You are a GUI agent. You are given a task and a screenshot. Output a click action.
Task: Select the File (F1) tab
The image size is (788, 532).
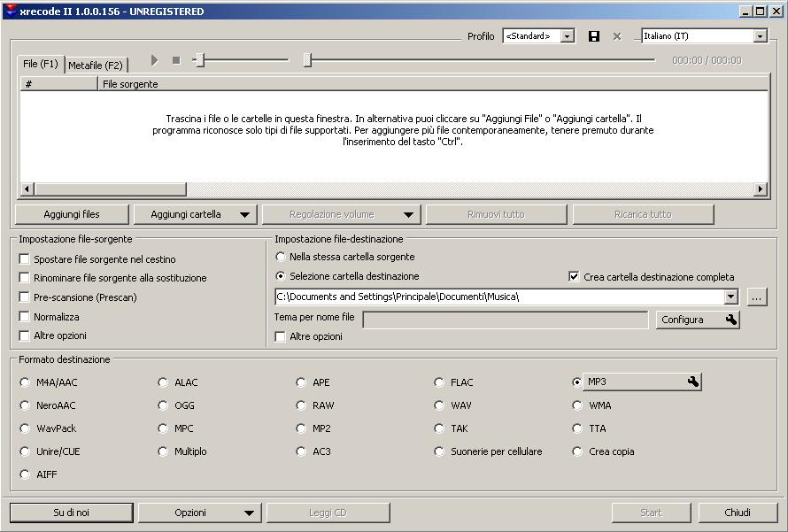41,64
